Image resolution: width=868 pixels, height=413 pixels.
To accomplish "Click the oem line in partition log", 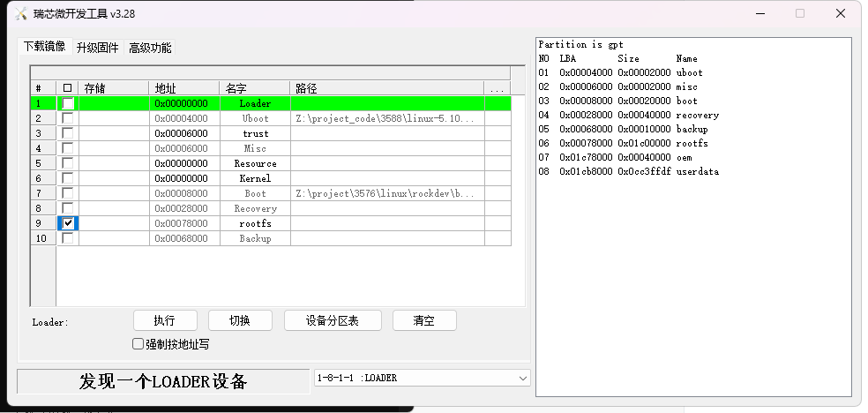I will [x=616, y=157].
